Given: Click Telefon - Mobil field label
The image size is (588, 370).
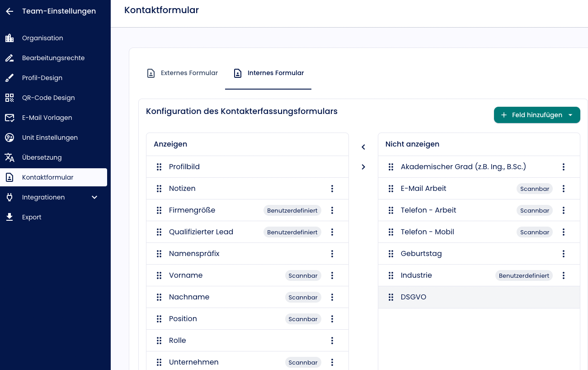Looking at the screenshot, I should click(428, 232).
